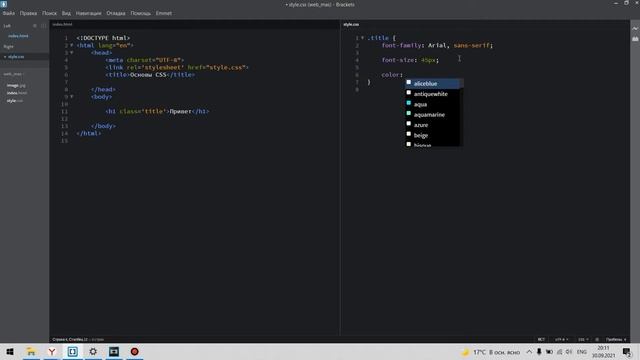
Task: Click the split view layout icon in sidebar
Action: [43, 26]
